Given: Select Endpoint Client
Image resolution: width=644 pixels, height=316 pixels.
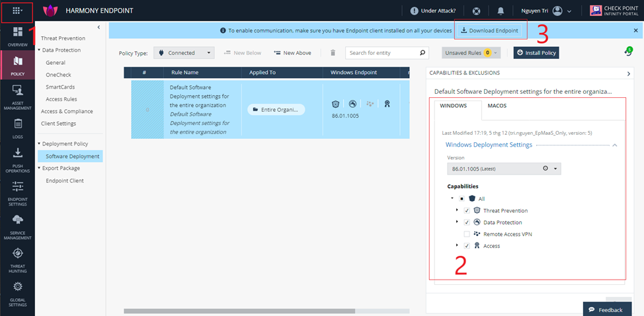Looking at the screenshot, I should (65, 180).
